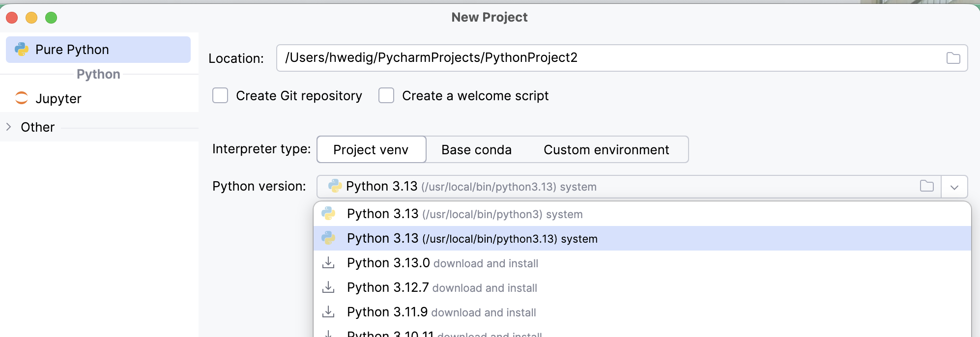Switch to Custom environment interpreter type
Image resolution: width=980 pixels, height=337 pixels.
[x=606, y=149]
